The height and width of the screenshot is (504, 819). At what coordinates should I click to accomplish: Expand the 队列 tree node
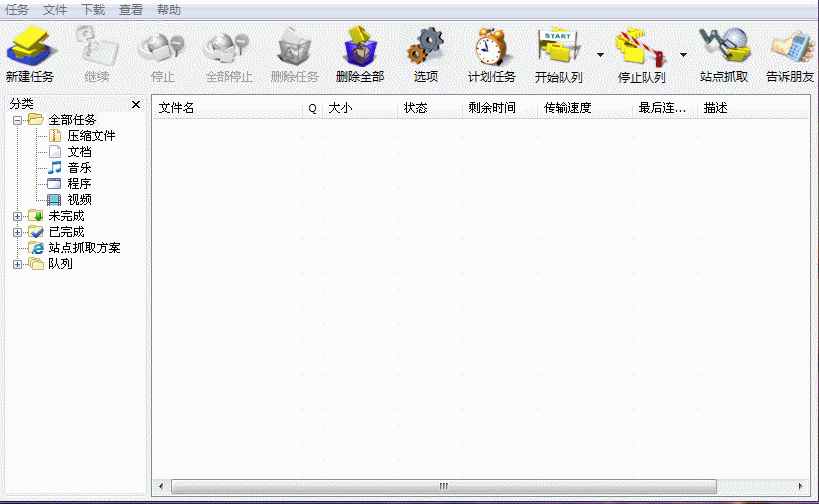point(17,264)
